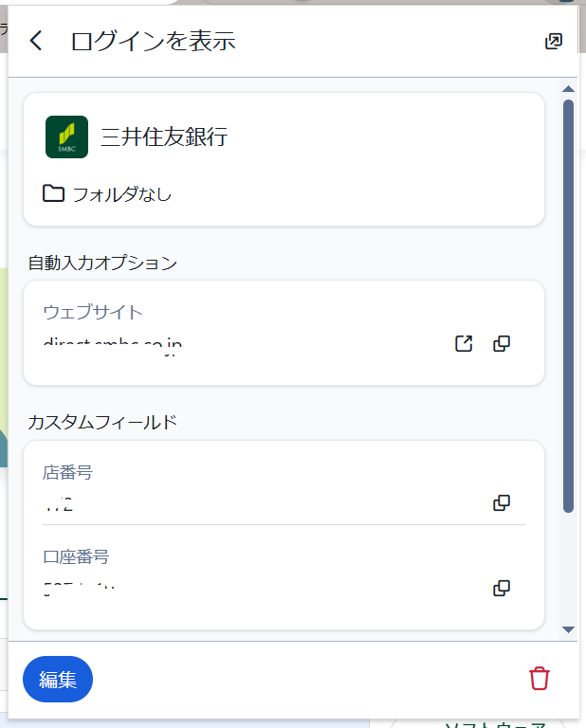Click the フォルダなし folder icon
Image resolution: width=586 pixels, height=728 pixels.
click(53, 194)
